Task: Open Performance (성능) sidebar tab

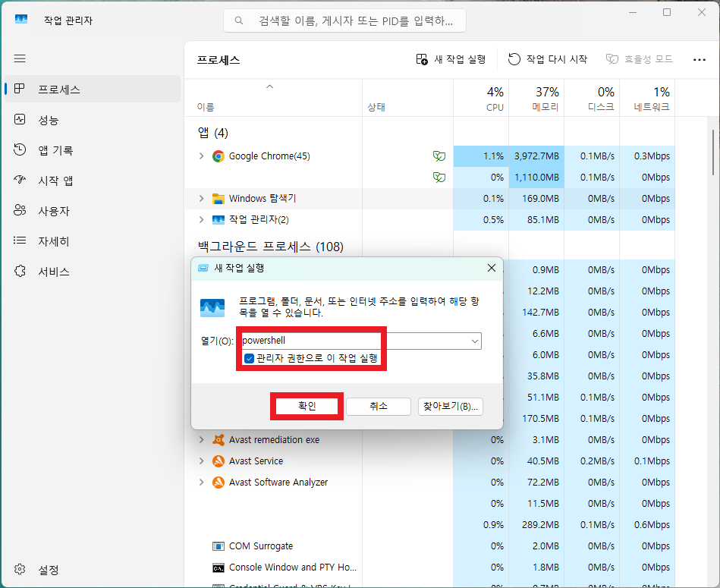Action: [x=93, y=120]
